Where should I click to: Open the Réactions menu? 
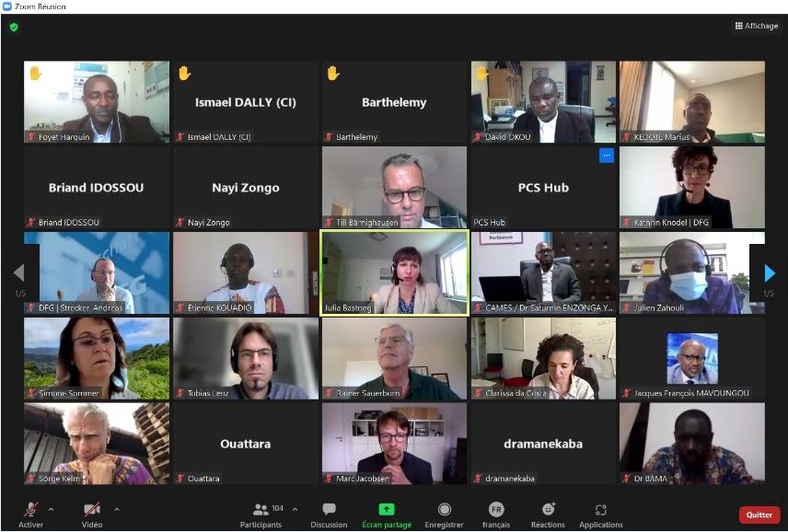tap(548, 515)
